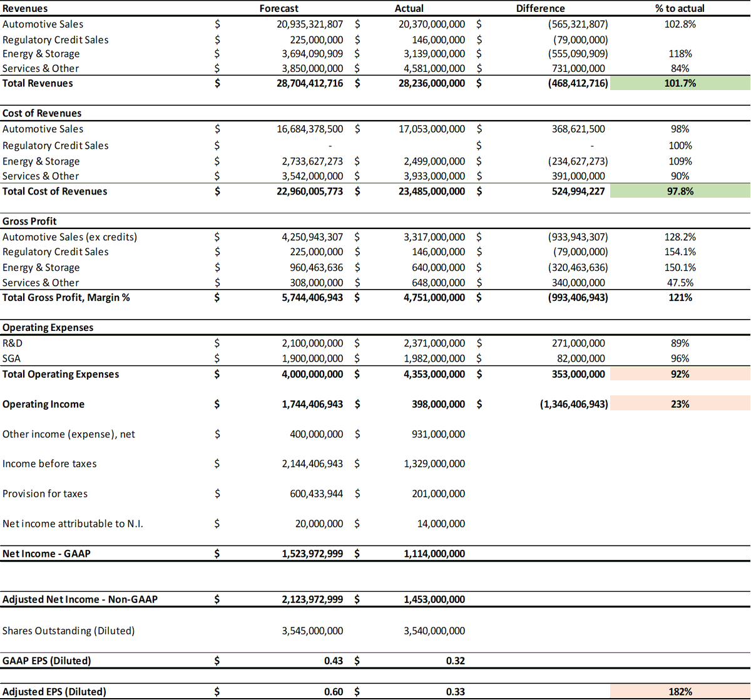Image resolution: width=751 pixels, height=700 pixels.
Task: Select the SGA row label
Action: click(11, 358)
